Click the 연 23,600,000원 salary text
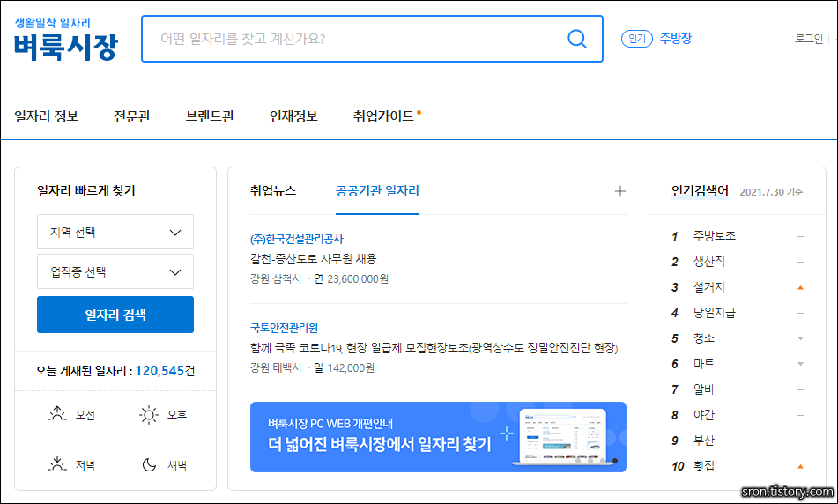Viewport: 838px width, 504px height. click(x=351, y=279)
